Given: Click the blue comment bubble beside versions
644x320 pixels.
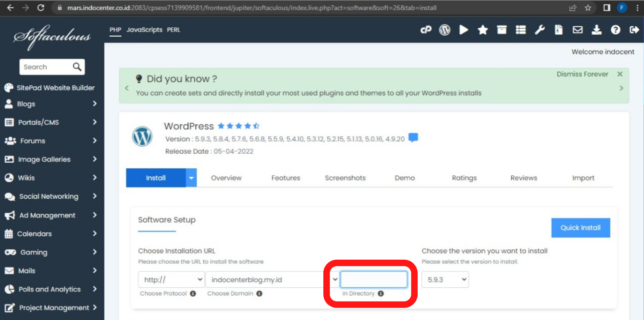Looking at the screenshot, I should click(x=413, y=138).
